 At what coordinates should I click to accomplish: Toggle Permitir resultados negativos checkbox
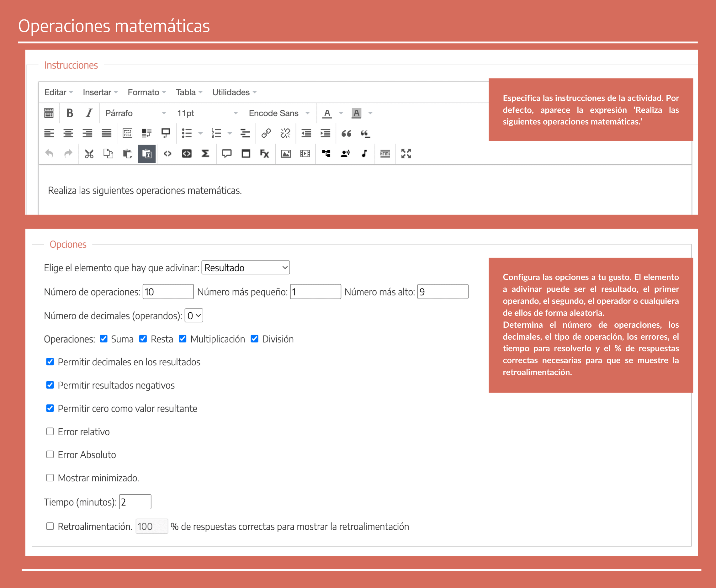coord(50,385)
